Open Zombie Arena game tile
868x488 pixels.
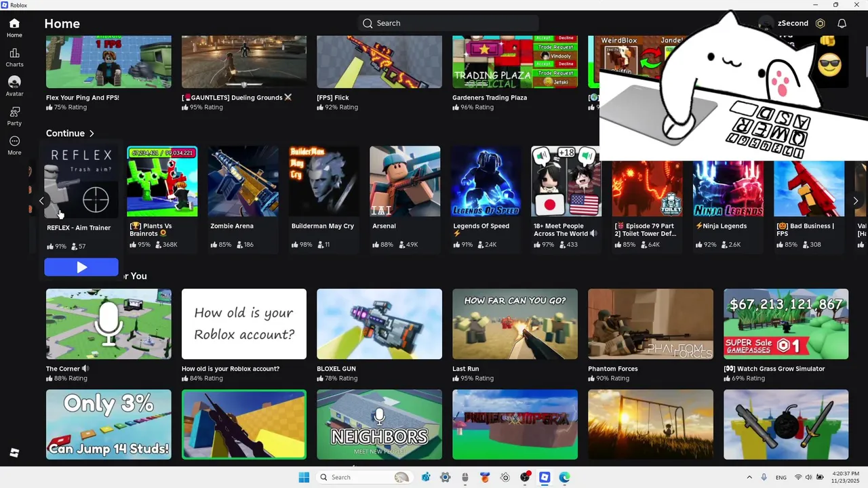point(243,182)
